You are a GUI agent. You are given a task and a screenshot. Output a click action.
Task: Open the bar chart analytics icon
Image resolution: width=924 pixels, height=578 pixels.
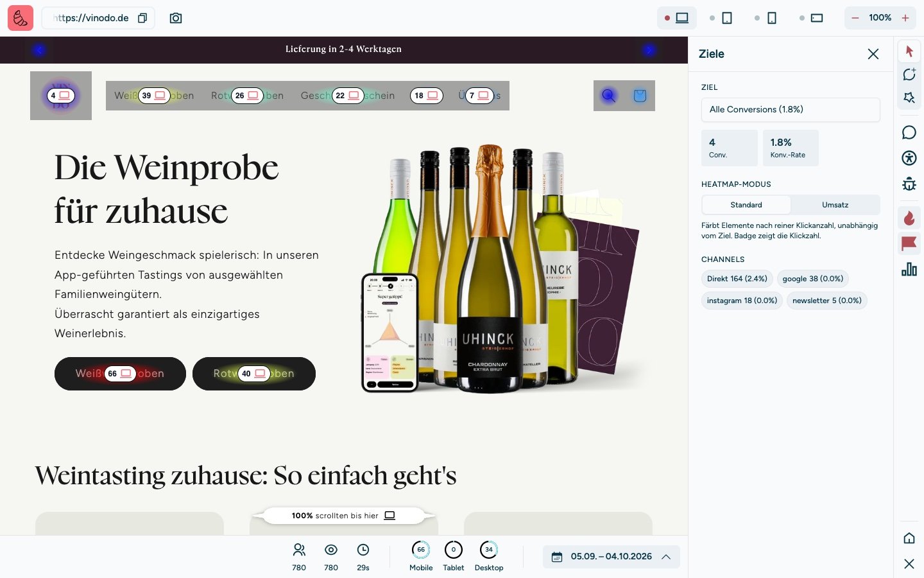pyautogui.click(x=909, y=269)
